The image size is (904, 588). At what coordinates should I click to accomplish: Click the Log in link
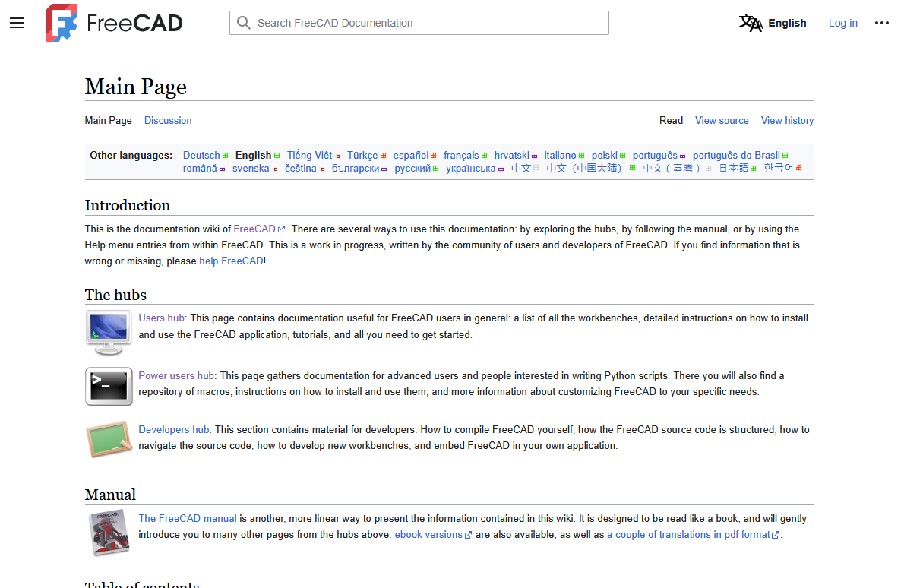(842, 23)
